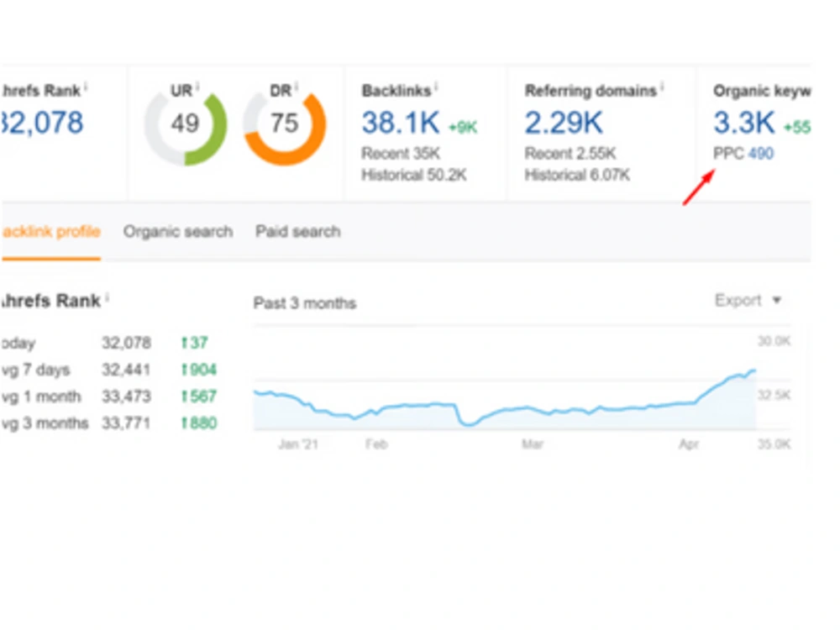Viewport: 840px width, 630px height.
Task: Open the Organic search tab
Action: (178, 232)
